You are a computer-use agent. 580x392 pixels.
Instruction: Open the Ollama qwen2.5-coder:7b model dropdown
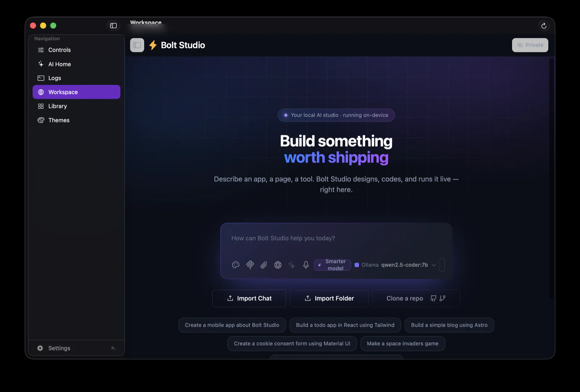395,265
